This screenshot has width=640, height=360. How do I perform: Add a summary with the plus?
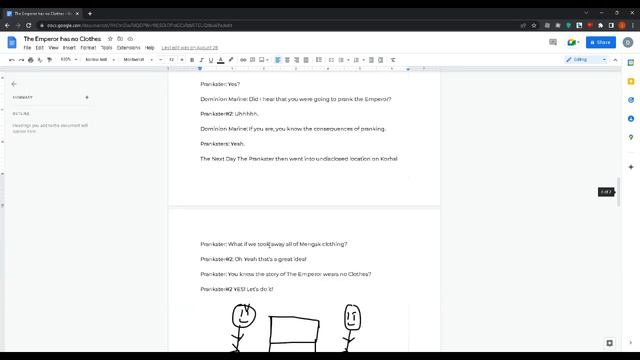(87, 98)
